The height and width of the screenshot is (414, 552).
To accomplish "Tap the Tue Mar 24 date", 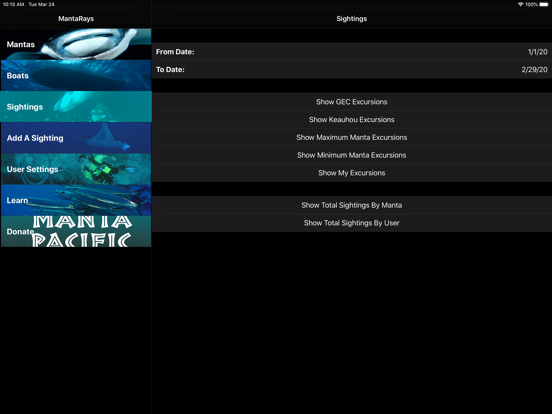I will coord(42,4).
